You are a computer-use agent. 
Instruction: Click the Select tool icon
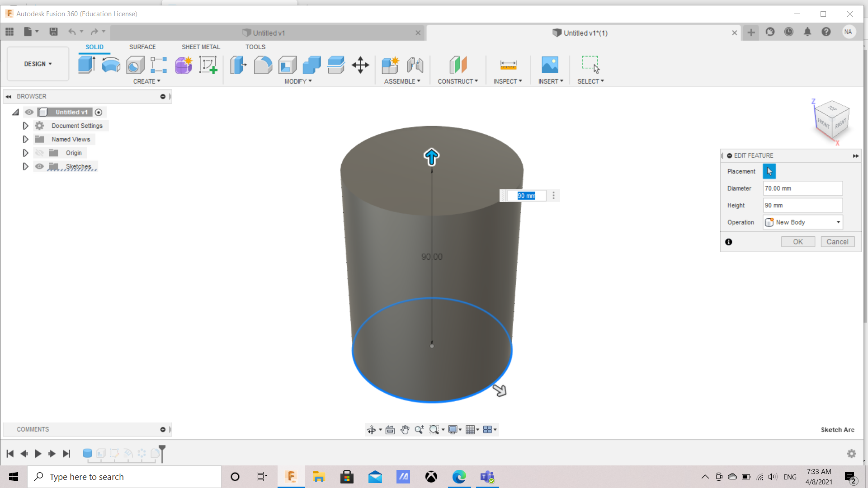pos(590,65)
